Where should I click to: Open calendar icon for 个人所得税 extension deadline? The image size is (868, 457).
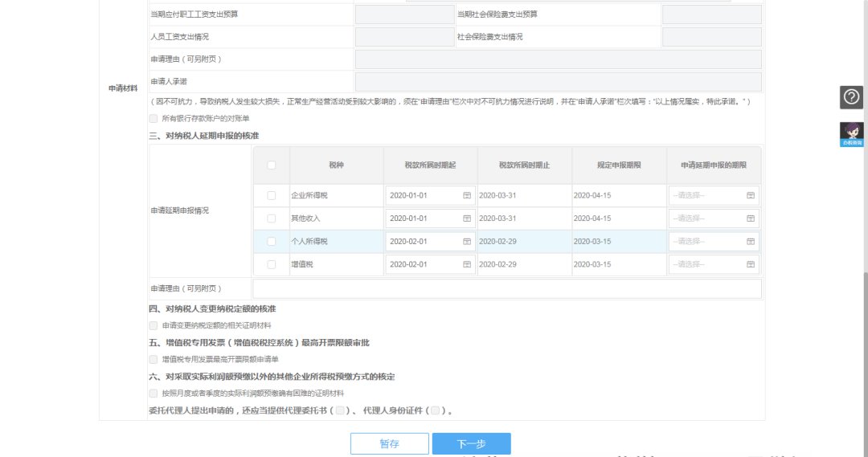[751, 242]
